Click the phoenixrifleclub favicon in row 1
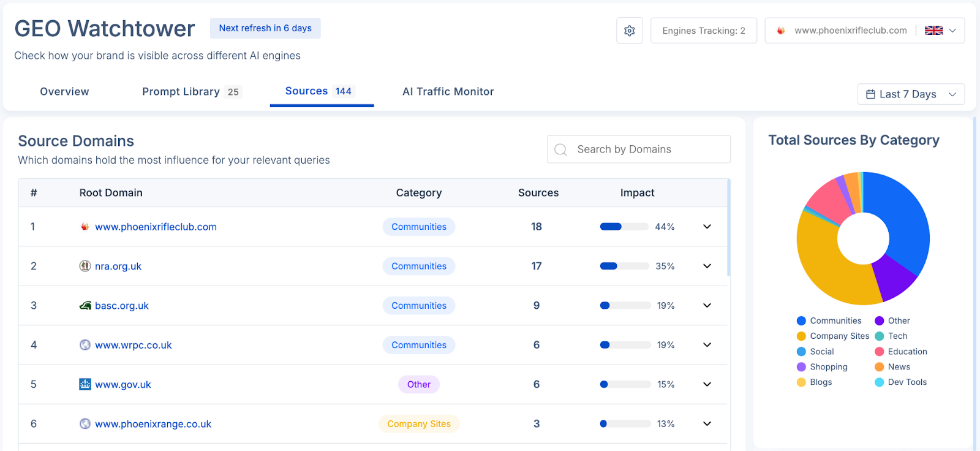Screen dimensions: 980x451 [85, 227]
